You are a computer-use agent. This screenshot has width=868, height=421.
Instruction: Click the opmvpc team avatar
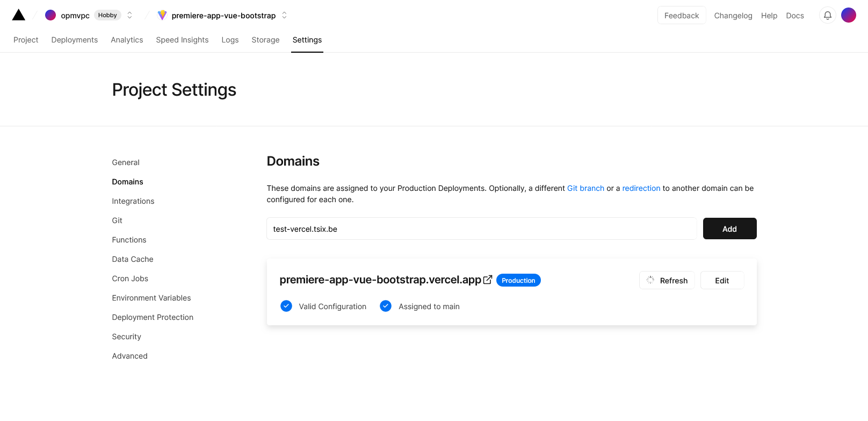pos(50,15)
